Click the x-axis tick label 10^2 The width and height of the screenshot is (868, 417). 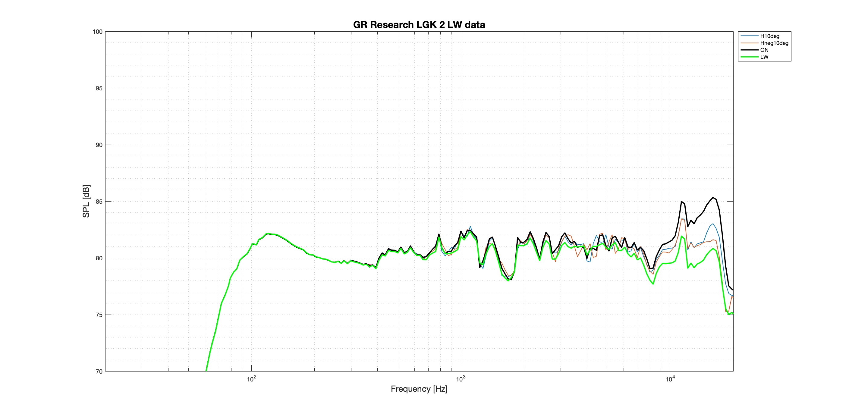tap(251, 379)
